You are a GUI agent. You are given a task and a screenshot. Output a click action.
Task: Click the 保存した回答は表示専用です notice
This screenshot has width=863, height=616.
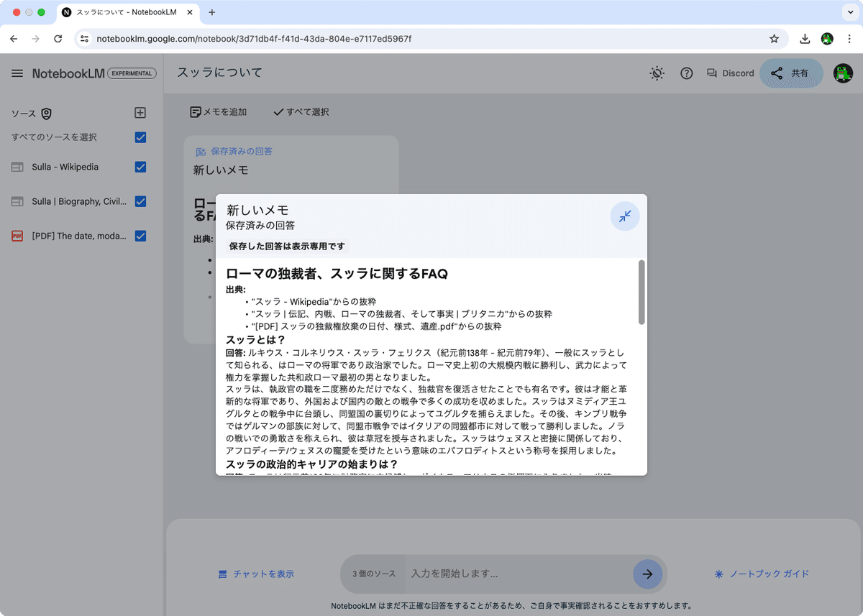tap(287, 246)
